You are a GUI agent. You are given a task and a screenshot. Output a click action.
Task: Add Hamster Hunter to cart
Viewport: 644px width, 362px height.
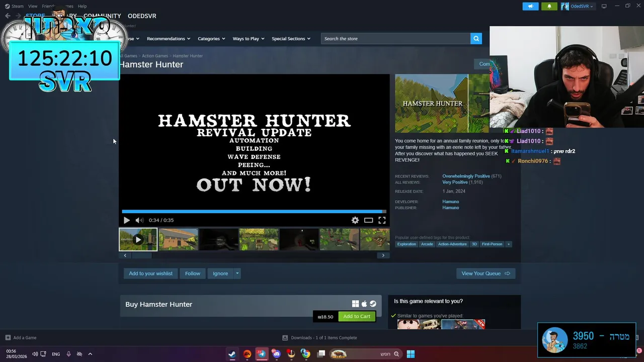pyautogui.click(x=357, y=316)
